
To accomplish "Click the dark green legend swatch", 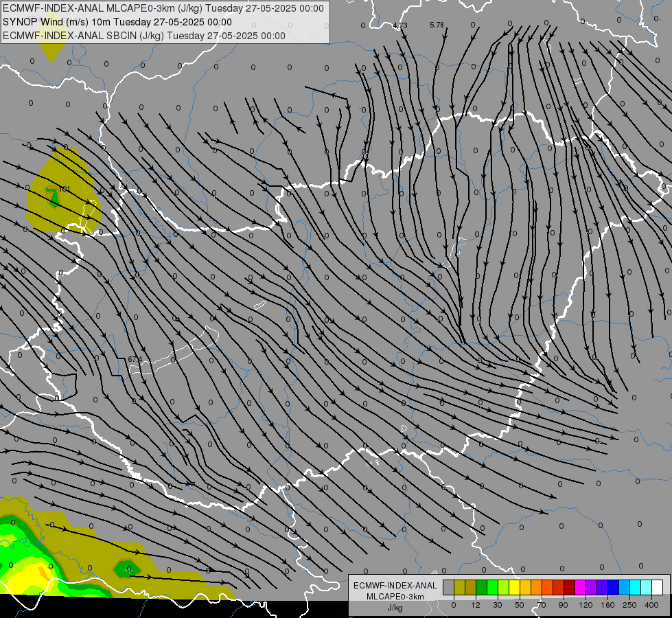I will coord(482,588).
